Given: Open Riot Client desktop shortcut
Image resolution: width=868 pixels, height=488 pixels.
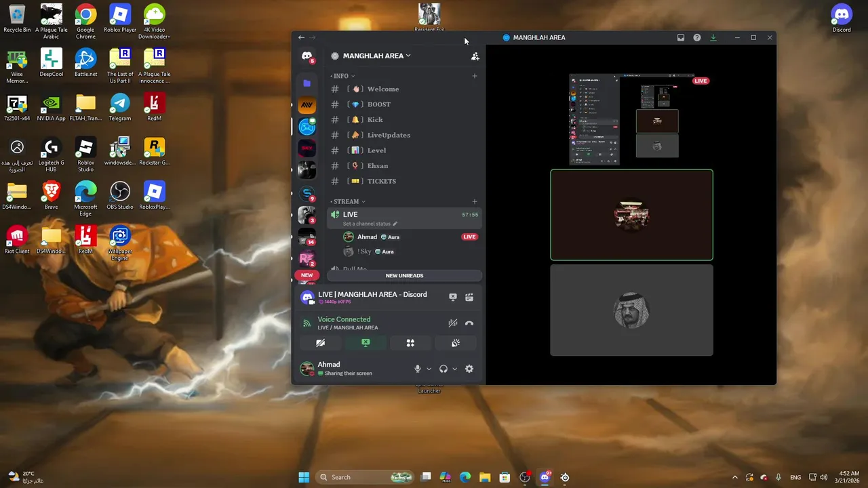Looking at the screenshot, I should coord(17,240).
